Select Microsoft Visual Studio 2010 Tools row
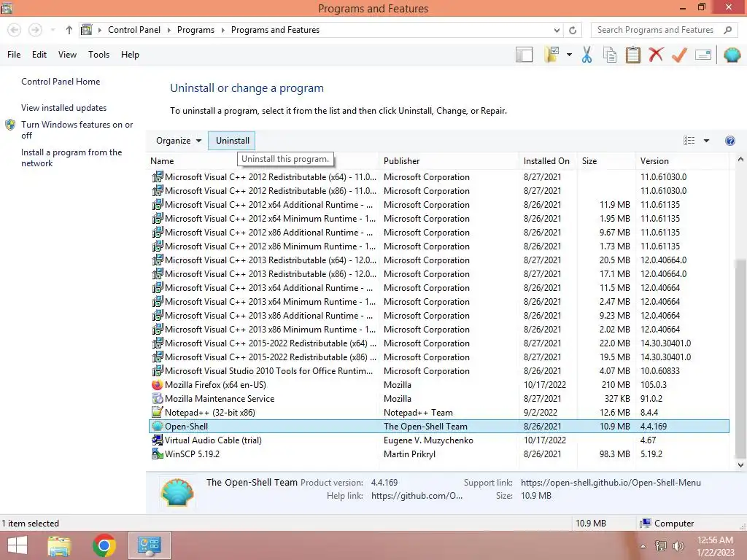 (439, 371)
